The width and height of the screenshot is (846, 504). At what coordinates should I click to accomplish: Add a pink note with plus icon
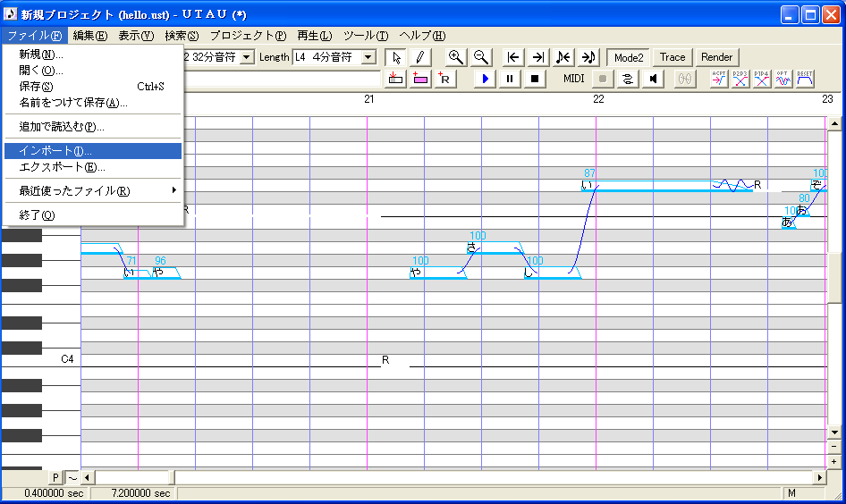(x=419, y=79)
